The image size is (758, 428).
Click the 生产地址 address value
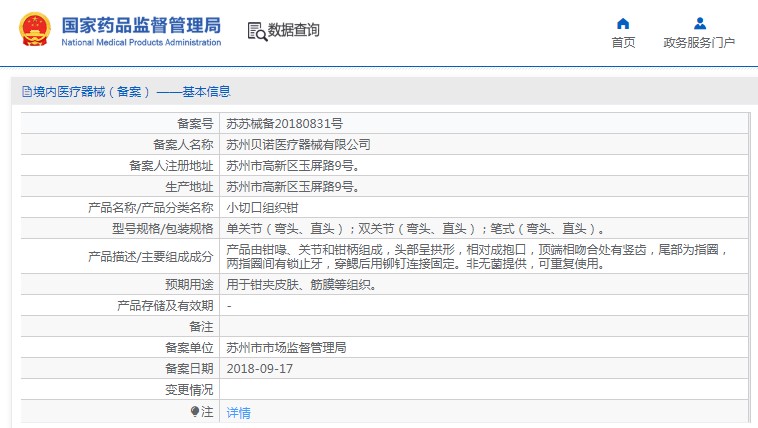pyautogui.click(x=293, y=187)
